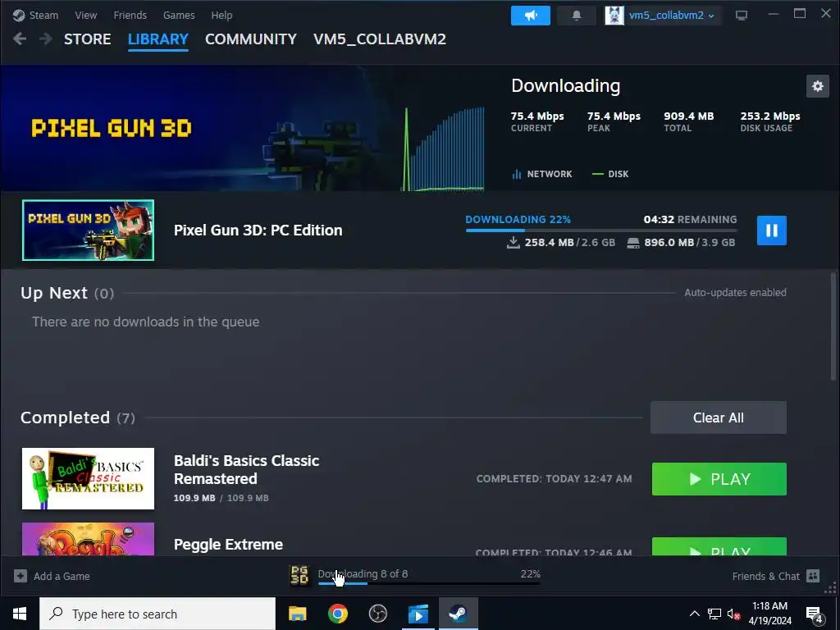Open the Downloading 8 of 8 status
Viewport: 840px width, 630px height.
(x=363, y=573)
